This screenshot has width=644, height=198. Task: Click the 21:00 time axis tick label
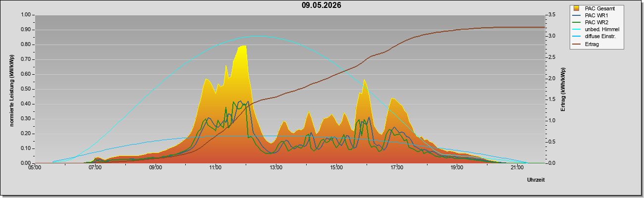[x=517, y=168]
